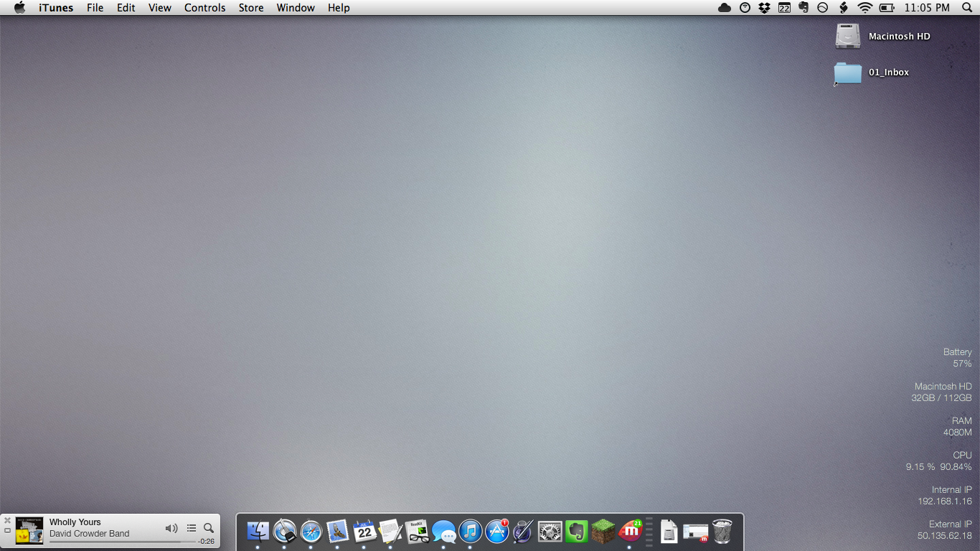Open the quill and inkwell app
This screenshot has height=551, width=980.
[x=524, y=532]
